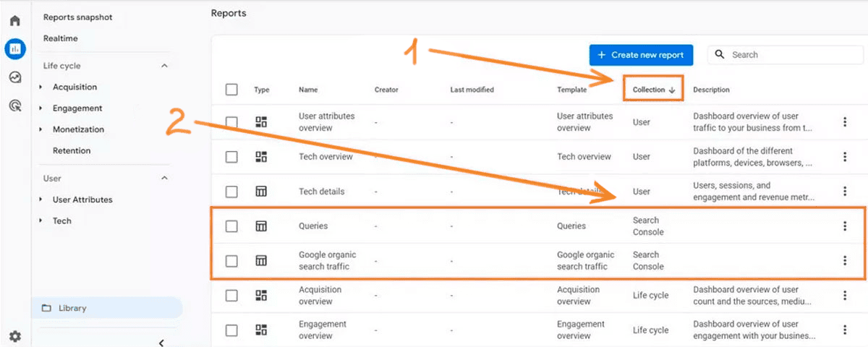868x347 pixels.
Task: Open Reports snapshot from the sidebar
Action: click(x=78, y=17)
